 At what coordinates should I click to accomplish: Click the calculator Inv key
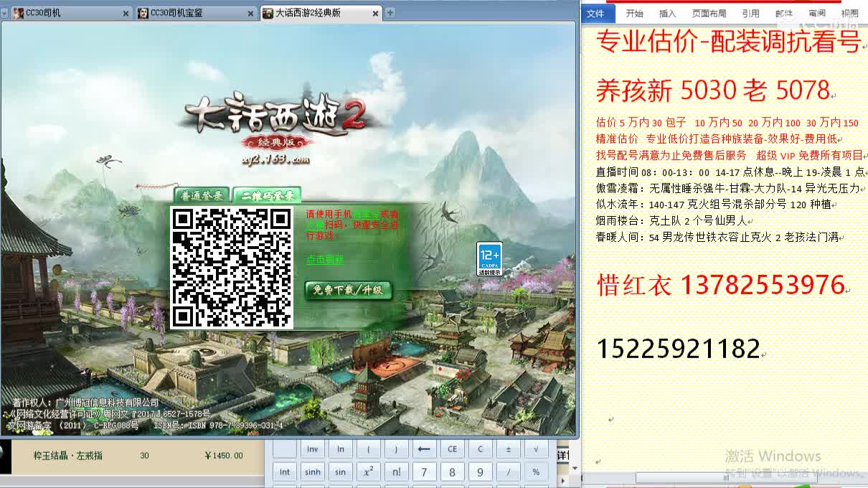[x=313, y=449]
